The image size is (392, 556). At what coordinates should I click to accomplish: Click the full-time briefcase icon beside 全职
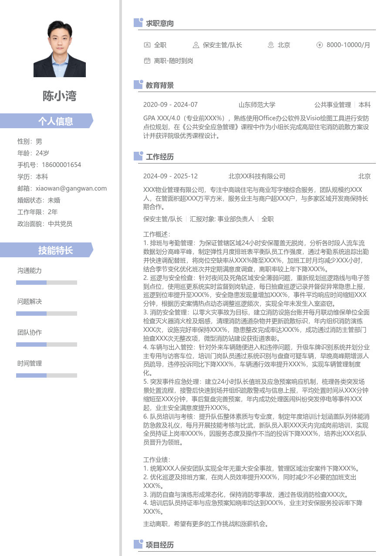[147, 45]
